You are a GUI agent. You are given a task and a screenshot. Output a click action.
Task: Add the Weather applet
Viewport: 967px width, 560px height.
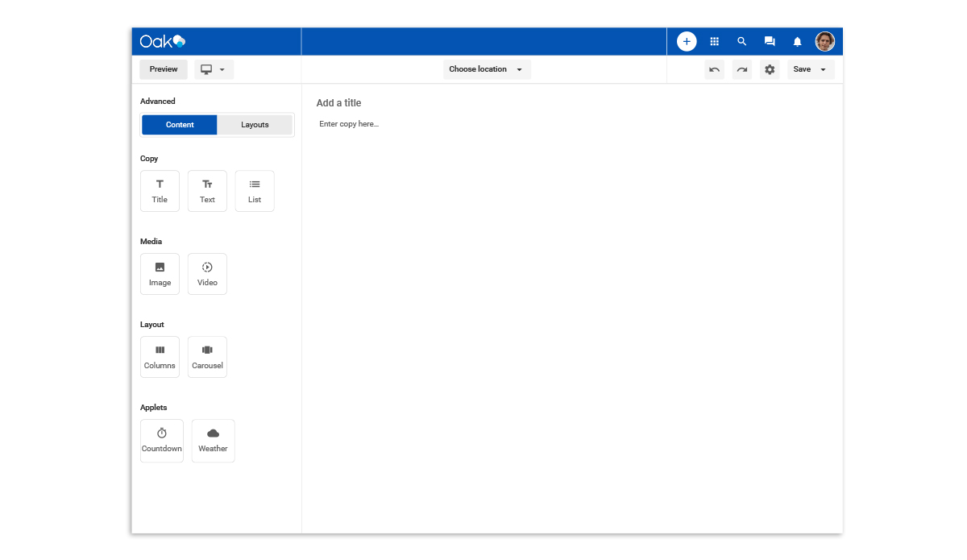tap(213, 441)
